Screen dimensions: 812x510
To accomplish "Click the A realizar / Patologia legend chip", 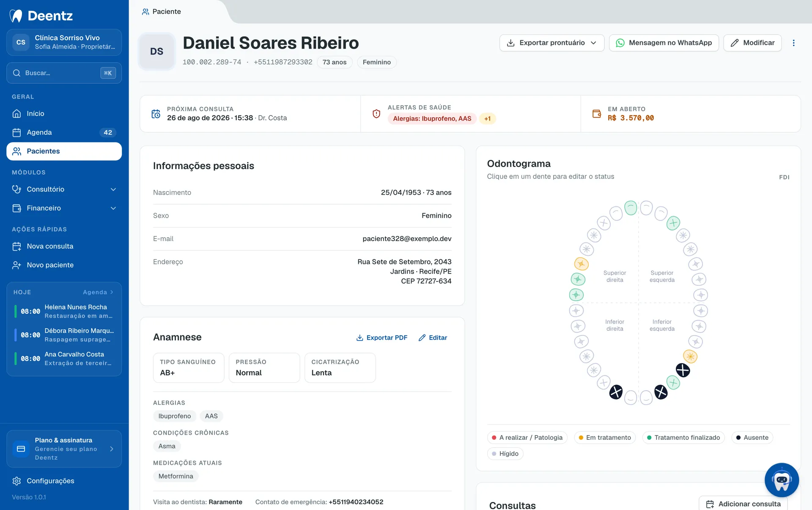I will click(x=527, y=437).
